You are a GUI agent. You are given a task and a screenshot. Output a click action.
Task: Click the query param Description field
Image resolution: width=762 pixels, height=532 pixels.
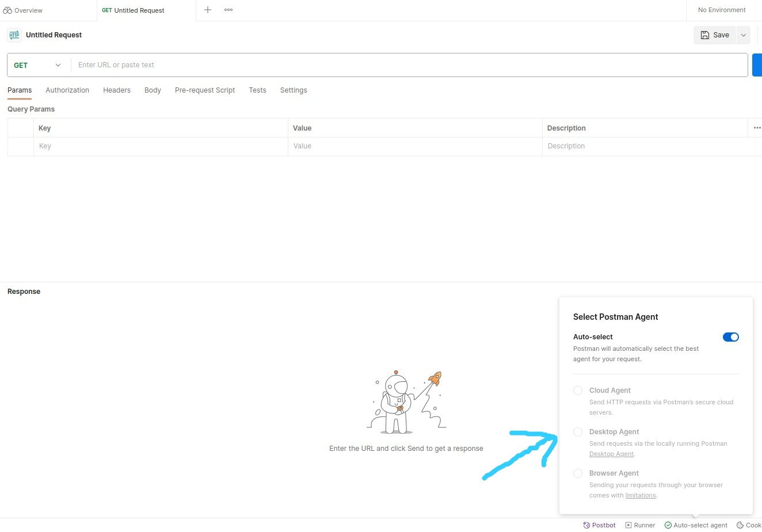[x=652, y=146]
